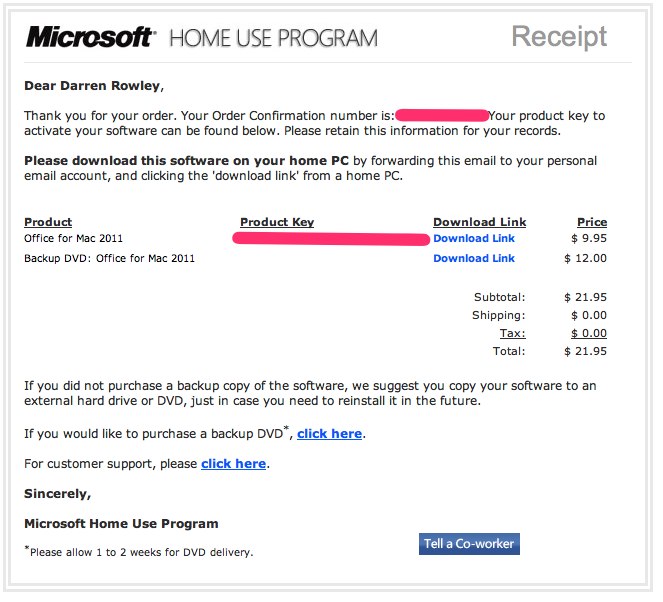Open Download Link for Office for Mac 2011

pos(474,238)
